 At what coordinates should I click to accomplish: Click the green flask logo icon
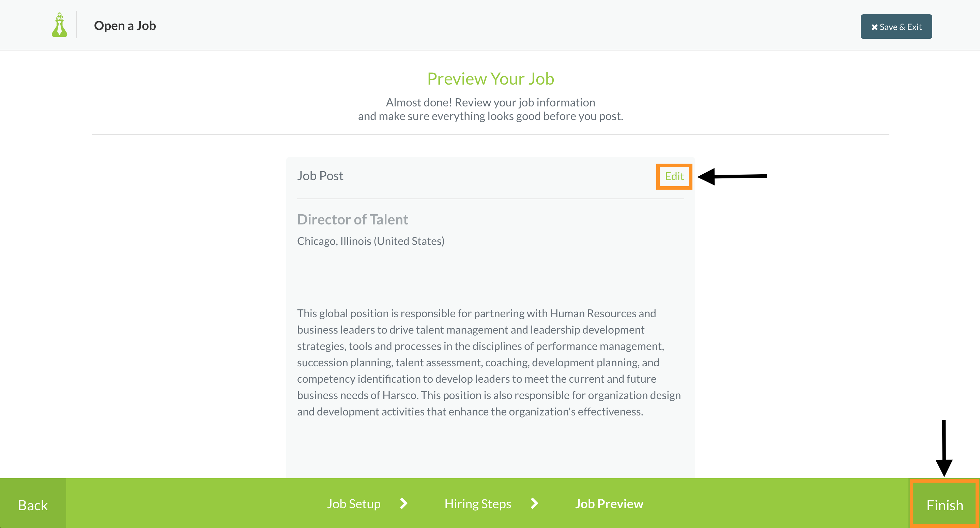59,25
